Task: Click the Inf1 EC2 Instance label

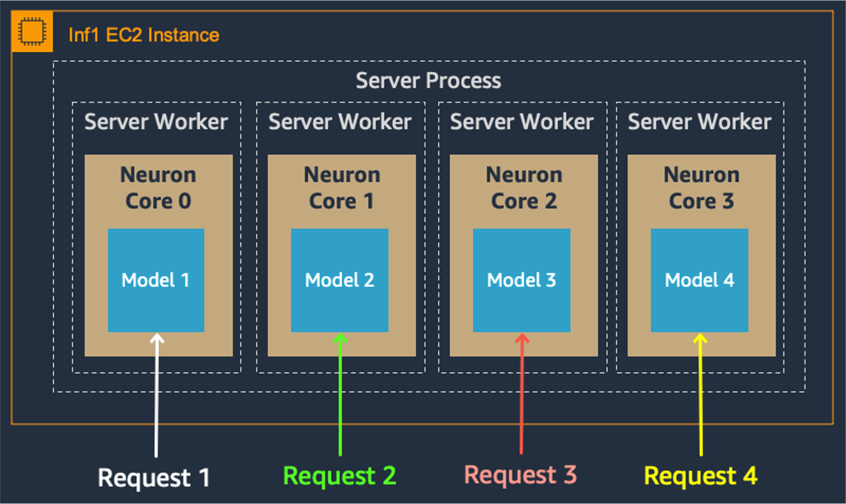Action: pyautogui.click(x=144, y=35)
